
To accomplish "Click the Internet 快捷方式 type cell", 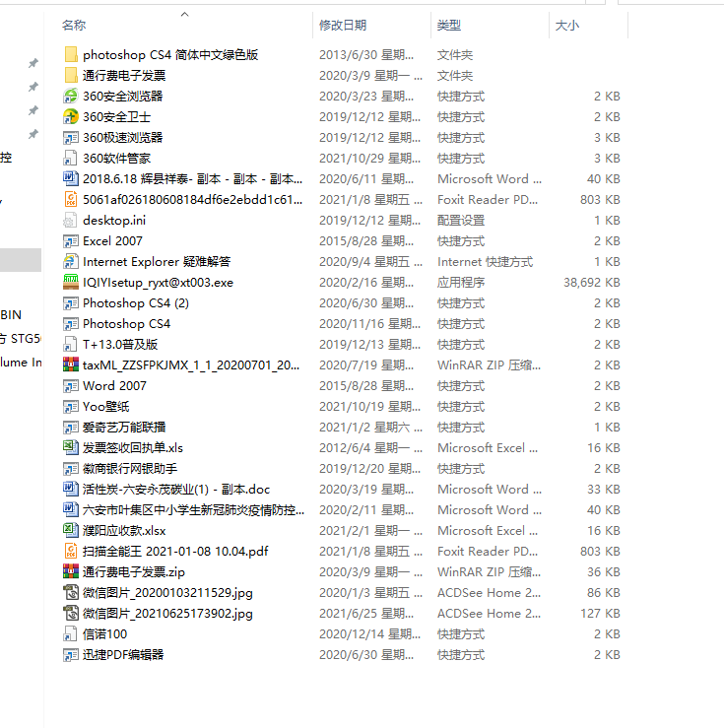I will (485, 262).
